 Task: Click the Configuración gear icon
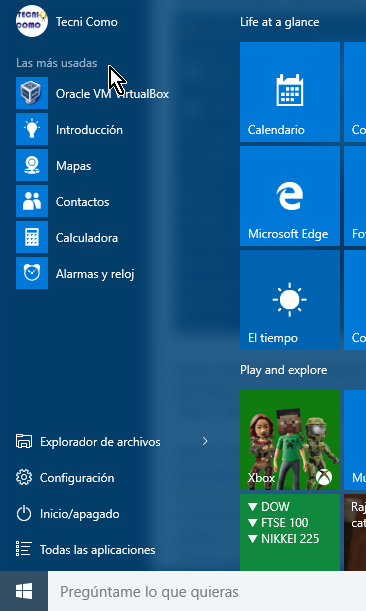[24, 477]
